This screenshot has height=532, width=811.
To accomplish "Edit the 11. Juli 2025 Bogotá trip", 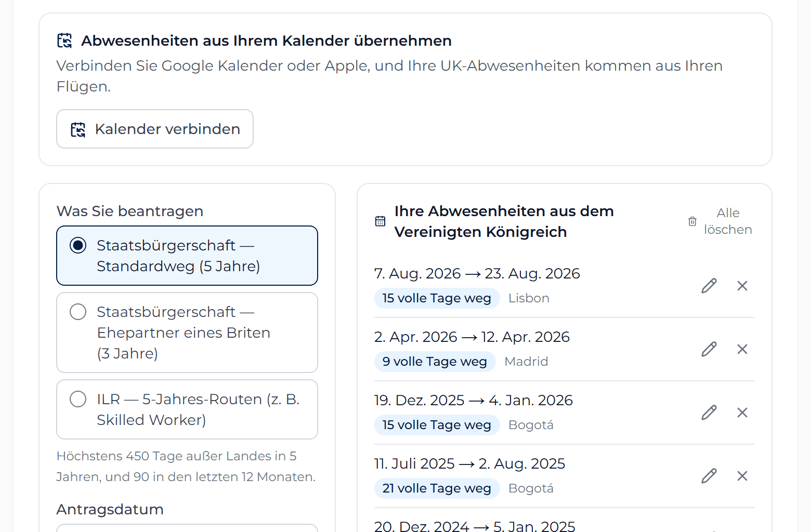I will coord(709,476).
